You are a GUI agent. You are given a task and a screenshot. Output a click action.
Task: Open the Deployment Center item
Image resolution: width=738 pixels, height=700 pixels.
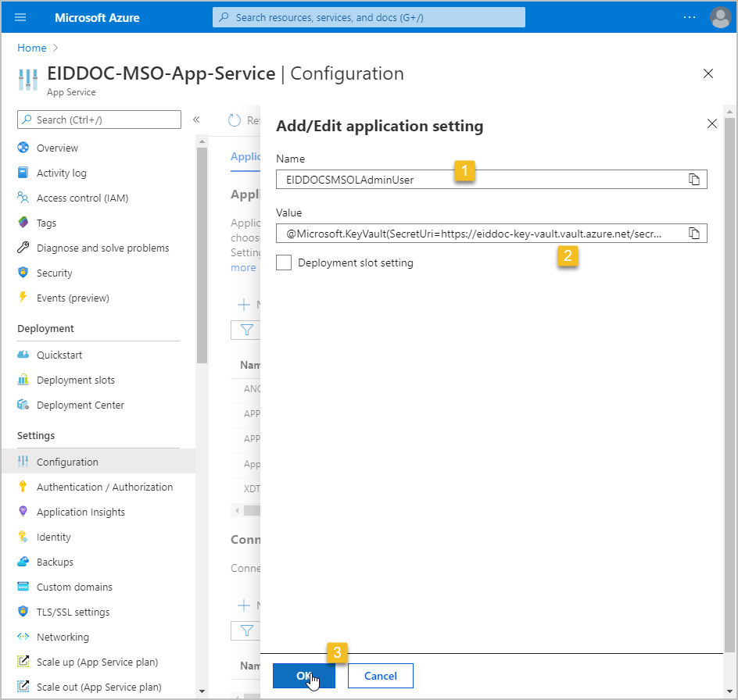pyautogui.click(x=80, y=405)
